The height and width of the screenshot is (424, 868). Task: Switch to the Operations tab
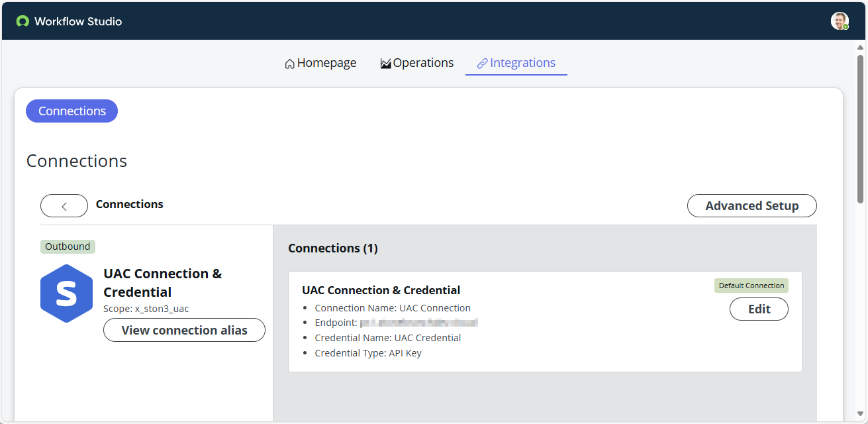(417, 63)
